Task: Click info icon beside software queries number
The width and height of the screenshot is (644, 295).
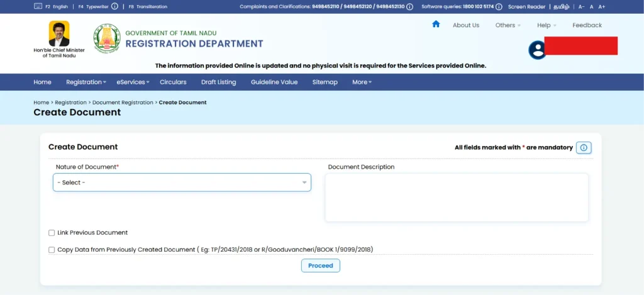Action: (x=499, y=6)
